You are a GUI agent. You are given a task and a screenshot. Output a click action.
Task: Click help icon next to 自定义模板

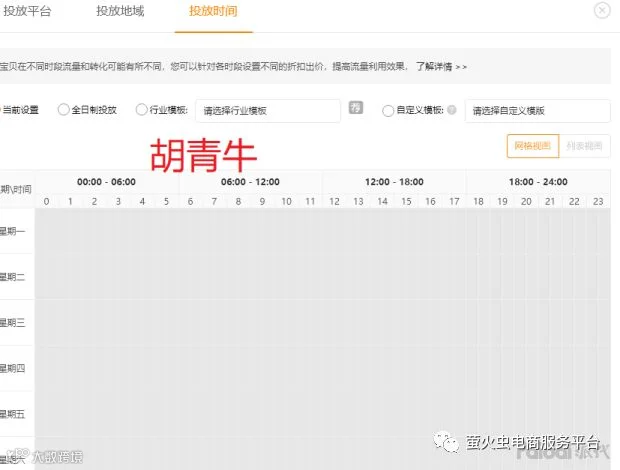452,110
